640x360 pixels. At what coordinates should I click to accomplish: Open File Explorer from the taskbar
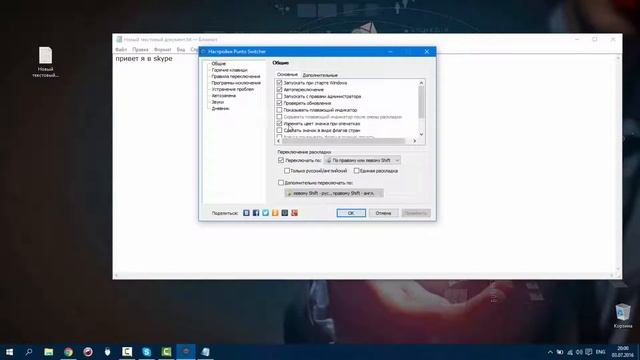[x=49, y=352]
